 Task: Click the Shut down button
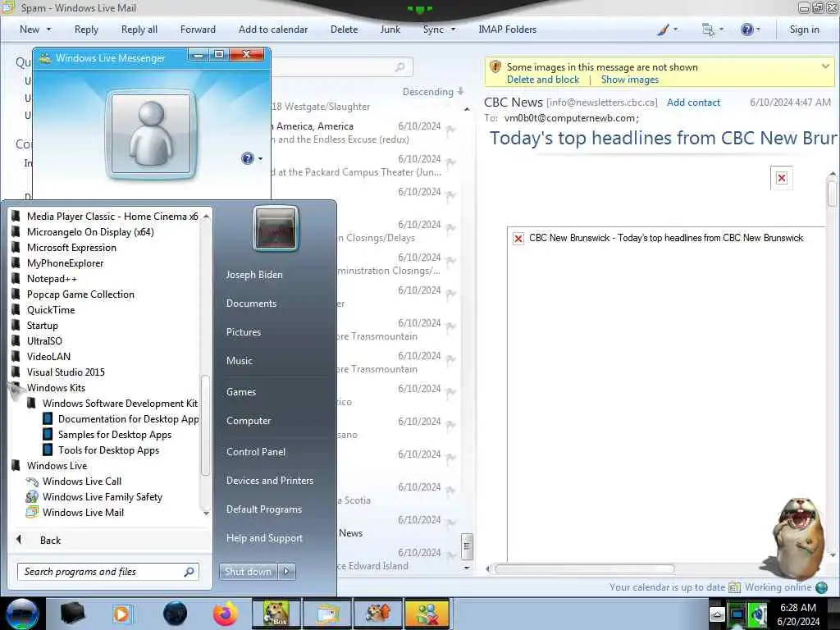(248, 571)
